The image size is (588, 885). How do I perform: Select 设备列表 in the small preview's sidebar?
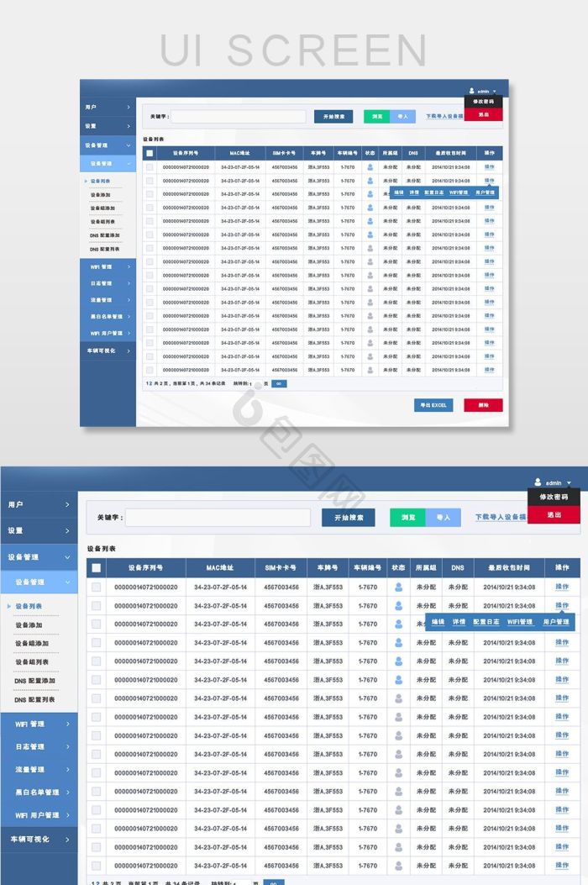tap(100, 182)
